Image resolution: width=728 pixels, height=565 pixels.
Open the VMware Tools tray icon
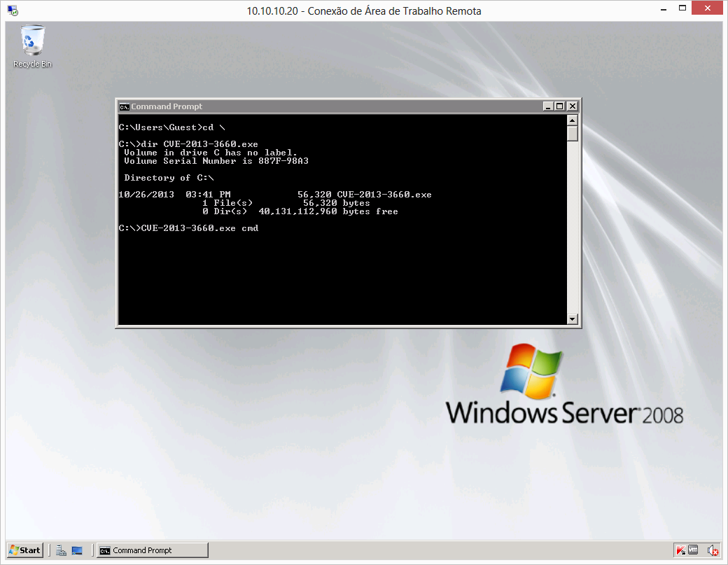[693, 550]
